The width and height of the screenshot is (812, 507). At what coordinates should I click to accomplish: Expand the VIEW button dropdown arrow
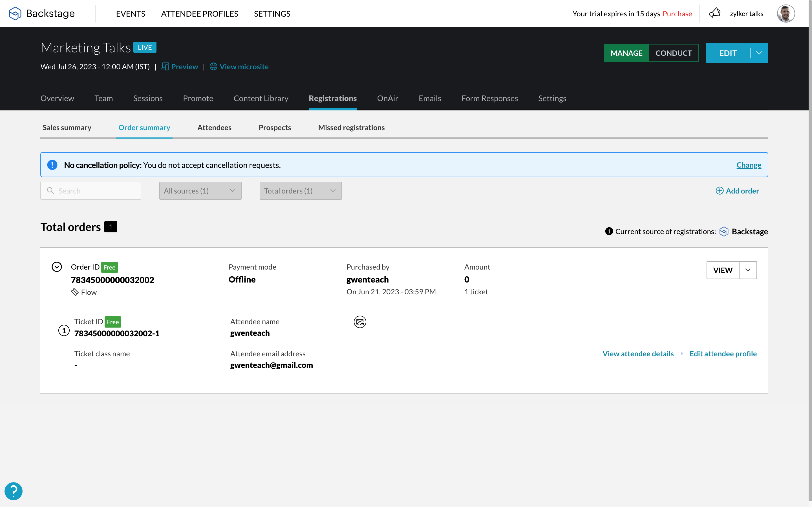point(748,270)
